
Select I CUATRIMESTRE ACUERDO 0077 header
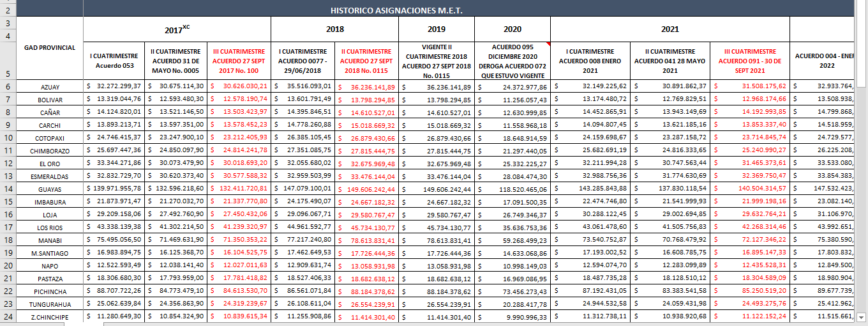tap(303, 61)
